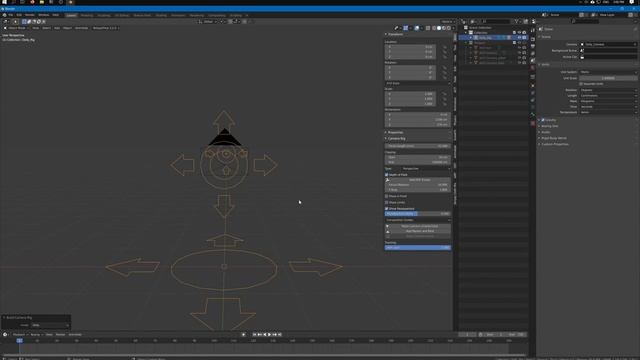Open the outliner filter dropdown
This screenshot has width=640, height=360.
[x=517, y=21]
